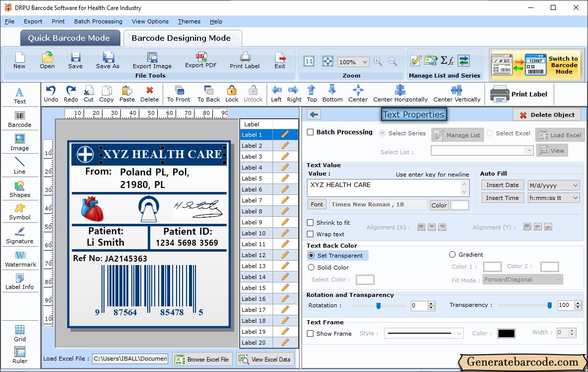Select the Set Transparent radio button
The image size is (588, 372).
tap(311, 255)
